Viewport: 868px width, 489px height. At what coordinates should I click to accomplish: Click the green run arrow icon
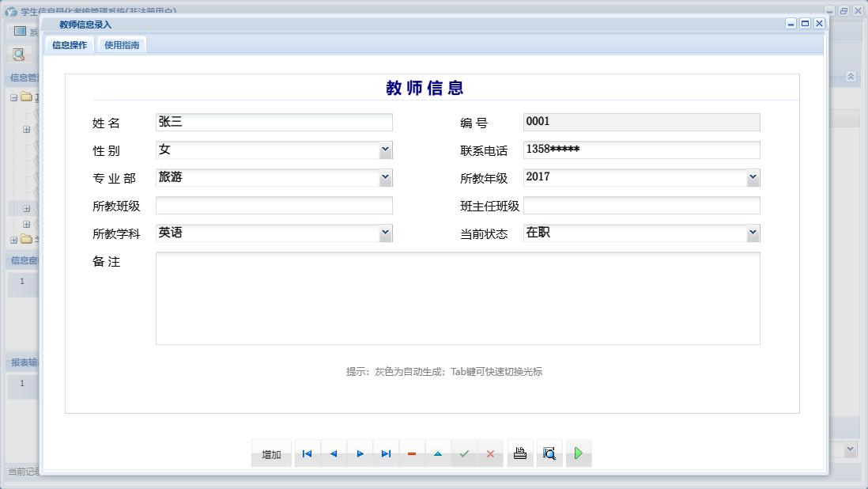click(579, 453)
